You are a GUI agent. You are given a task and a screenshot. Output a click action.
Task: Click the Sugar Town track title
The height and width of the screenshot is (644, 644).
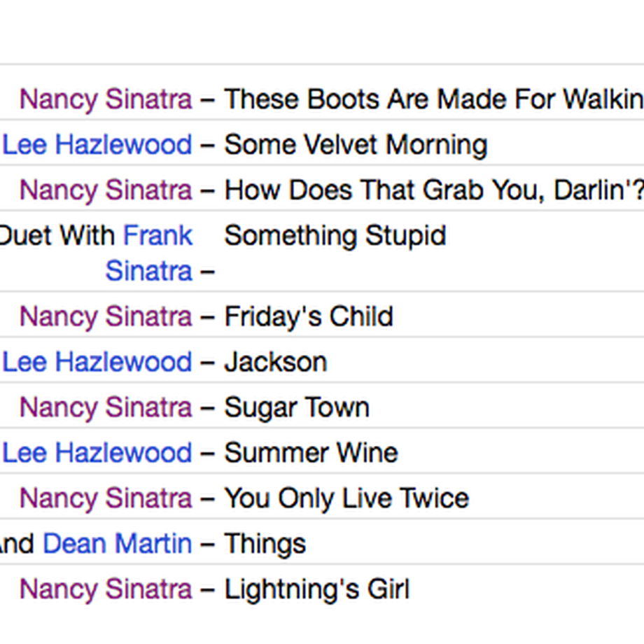[297, 409]
